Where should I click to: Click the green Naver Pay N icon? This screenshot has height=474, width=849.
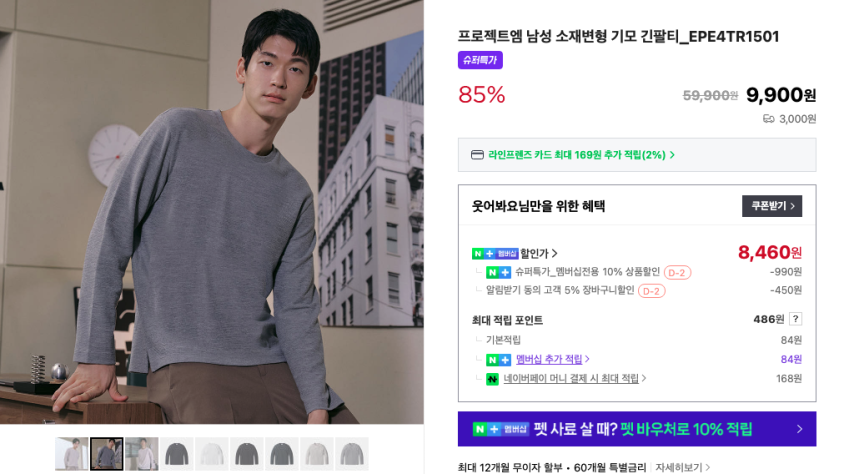[492, 379]
